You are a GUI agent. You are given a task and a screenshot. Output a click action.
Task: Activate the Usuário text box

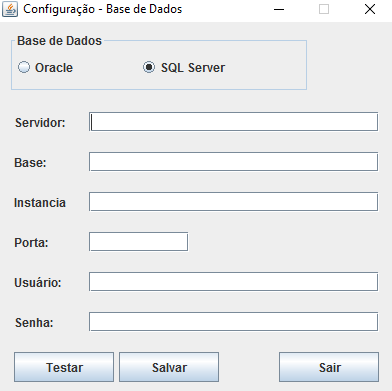233,282
